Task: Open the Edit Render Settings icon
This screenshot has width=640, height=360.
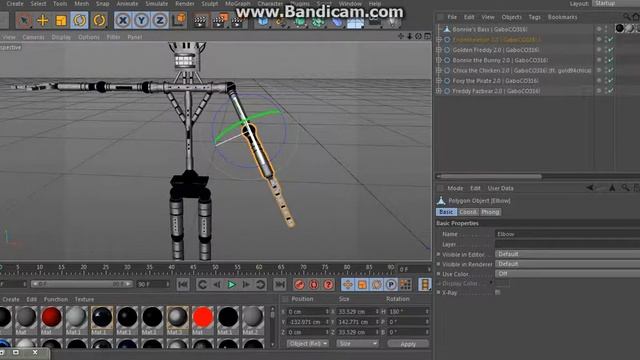Action: (238, 21)
